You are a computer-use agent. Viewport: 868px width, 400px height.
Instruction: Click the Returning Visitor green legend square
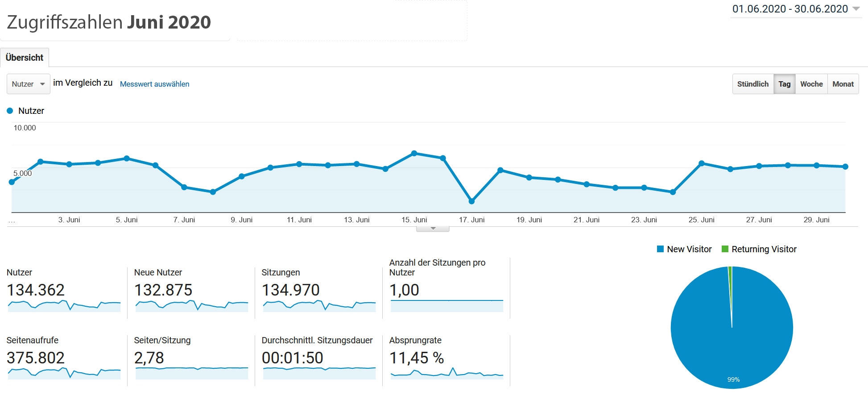[x=725, y=249]
